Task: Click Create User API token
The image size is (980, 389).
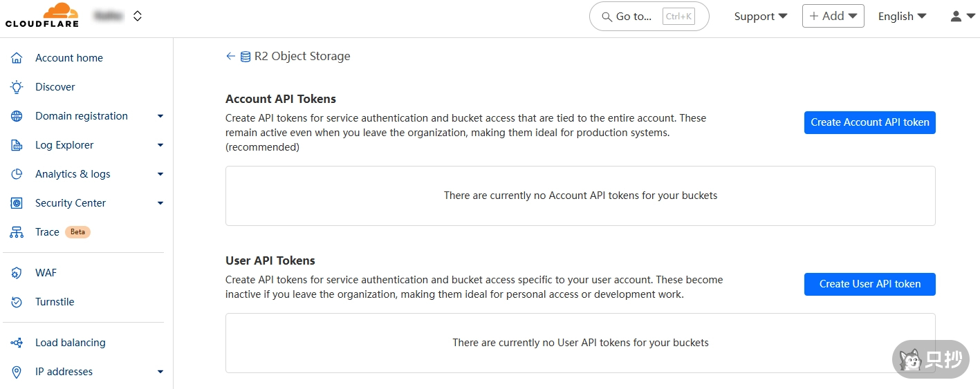Action: pyautogui.click(x=870, y=284)
